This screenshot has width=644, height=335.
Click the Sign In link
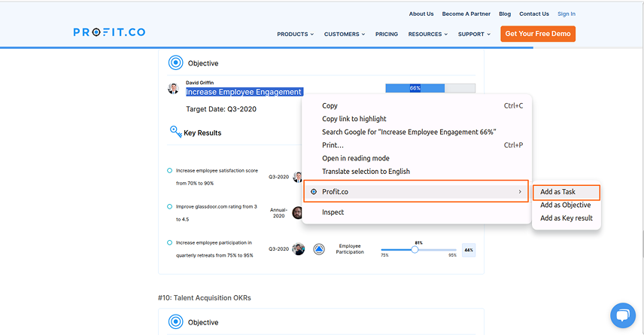(567, 14)
